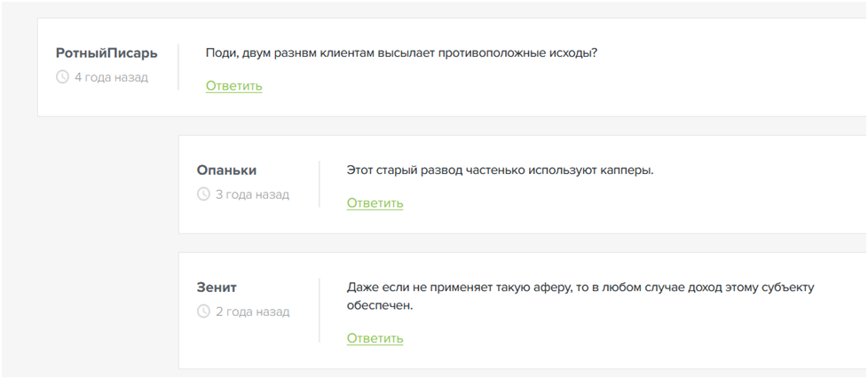
Task: Click the clock icon beside "2 года назад"
Action: coord(203,312)
